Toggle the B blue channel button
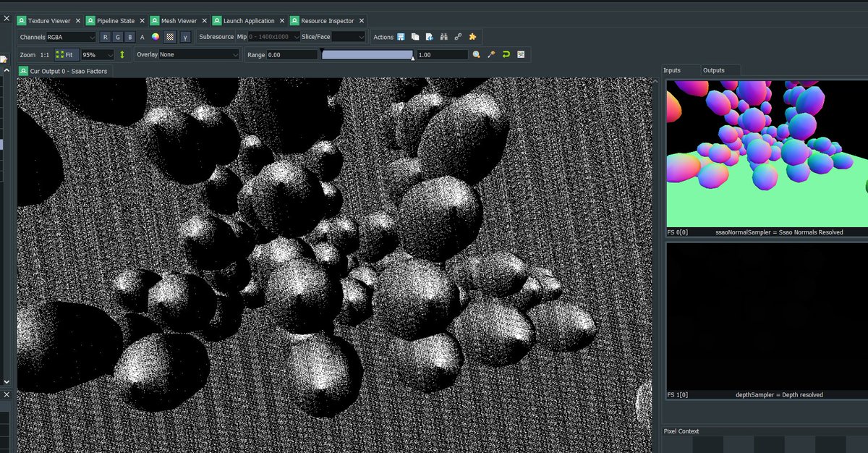Viewport: 868px width, 453px height. [x=129, y=36]
